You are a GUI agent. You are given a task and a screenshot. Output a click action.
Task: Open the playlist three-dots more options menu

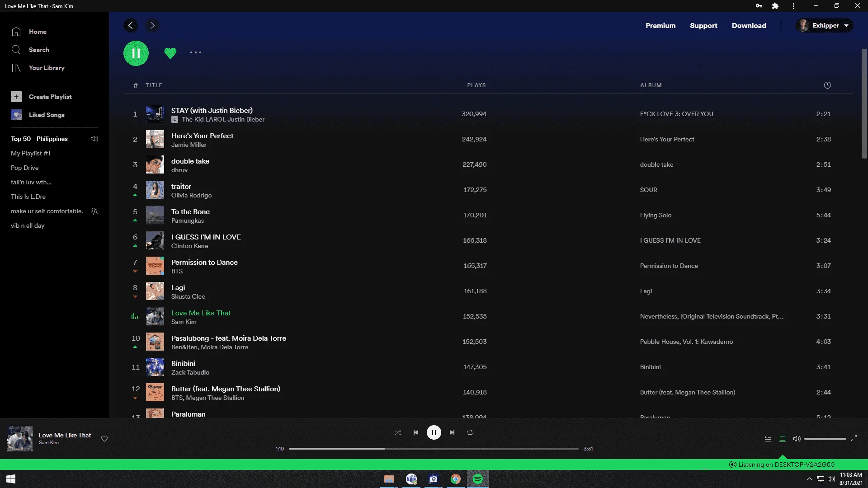tap(196, 52)
